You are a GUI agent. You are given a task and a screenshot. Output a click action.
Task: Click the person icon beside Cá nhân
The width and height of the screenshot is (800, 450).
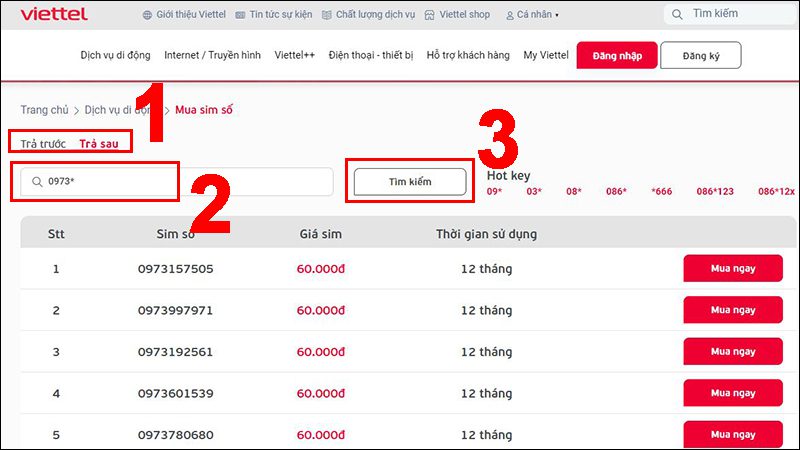coord(510,16)
